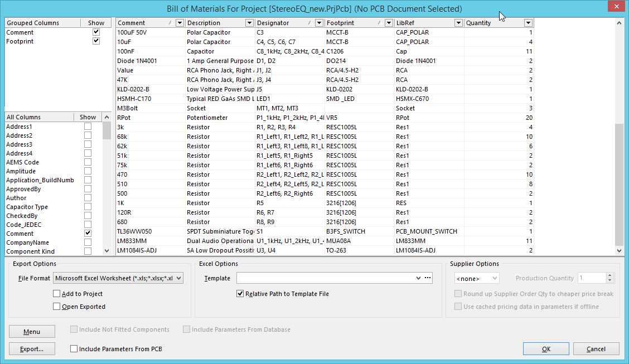Screen dimensions: 629x364
Task: Click the 'TO-263' footprint cell
Action: 360,250
